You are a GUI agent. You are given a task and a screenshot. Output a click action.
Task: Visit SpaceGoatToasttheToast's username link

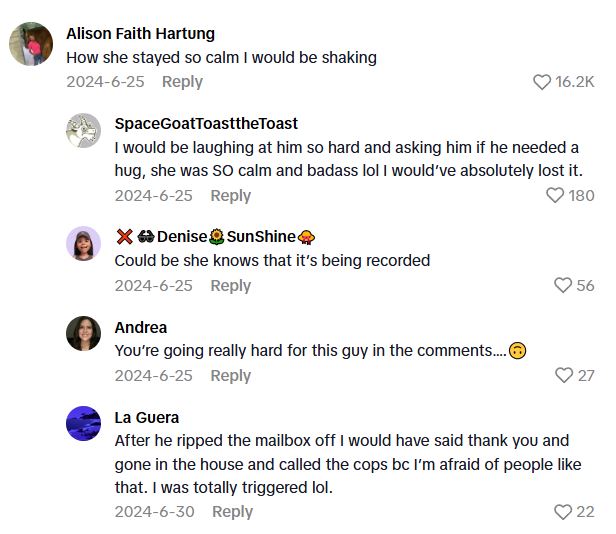(206, 123)
